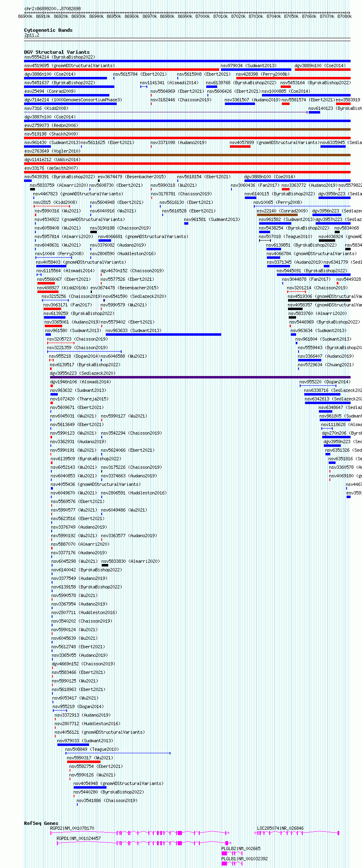Open variant nsv5445091 (ByrskaBishop2022)

click(x=314, y=275)
